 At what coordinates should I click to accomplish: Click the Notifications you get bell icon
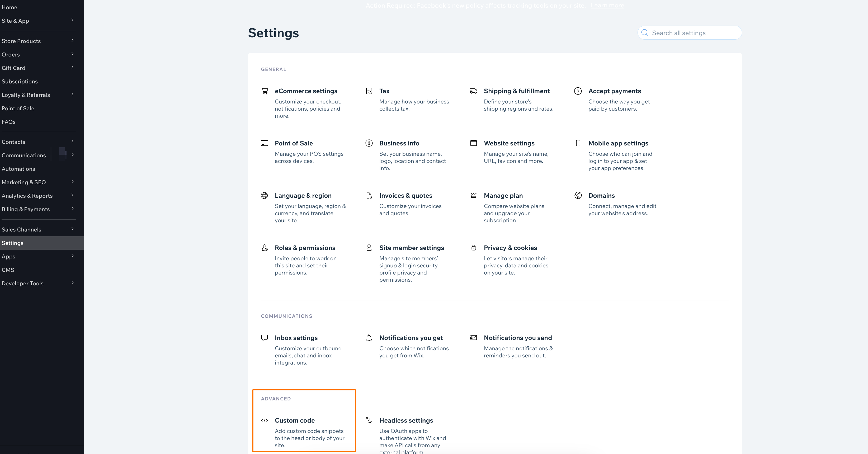click(369, 338)
